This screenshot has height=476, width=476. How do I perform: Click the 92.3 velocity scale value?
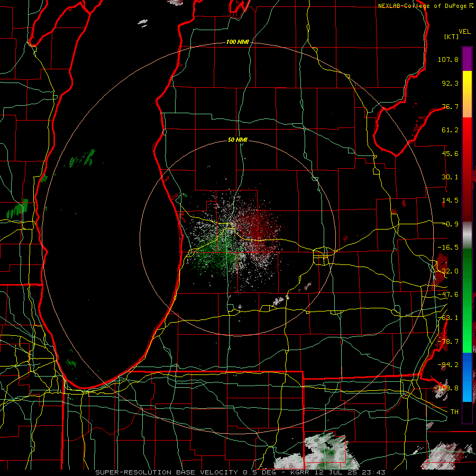pyautogui.click(x=450, y=83)
